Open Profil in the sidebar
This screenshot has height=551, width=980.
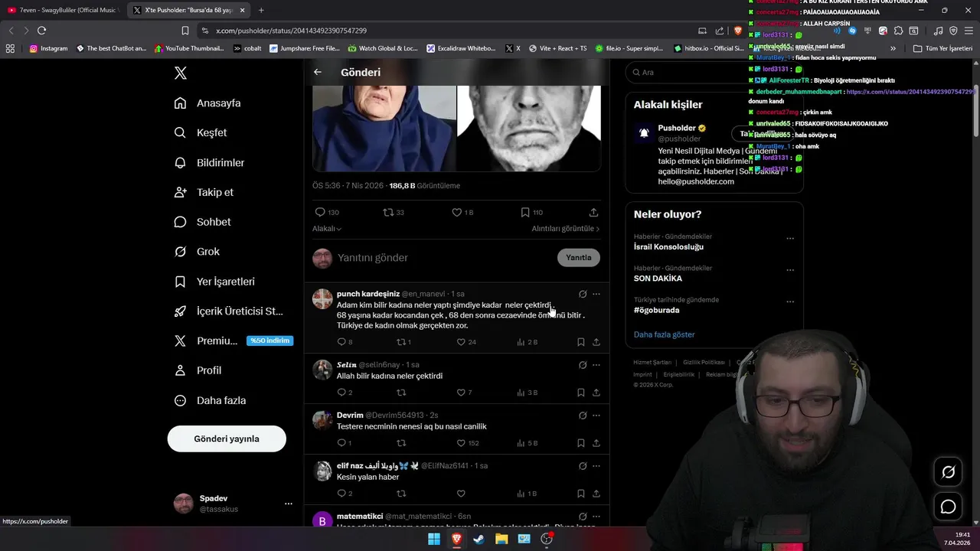(x=198, y=370)
